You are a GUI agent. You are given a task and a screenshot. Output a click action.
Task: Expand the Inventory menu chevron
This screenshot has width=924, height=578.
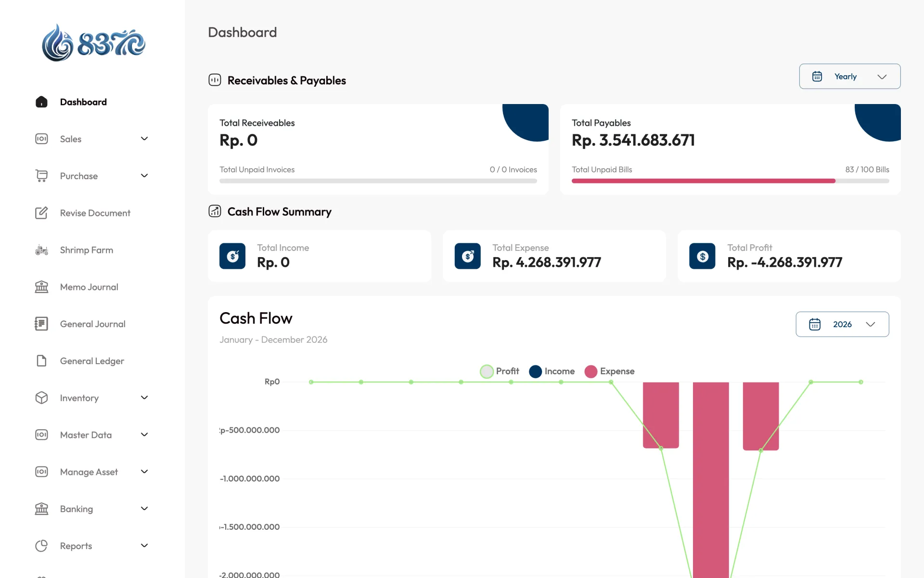pos(144,398)
